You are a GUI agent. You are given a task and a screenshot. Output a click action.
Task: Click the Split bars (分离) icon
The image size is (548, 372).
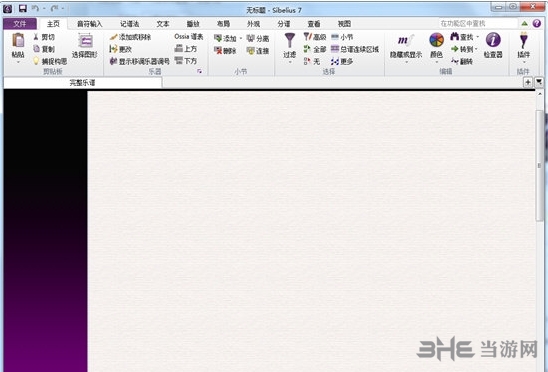tap(251, 38)
